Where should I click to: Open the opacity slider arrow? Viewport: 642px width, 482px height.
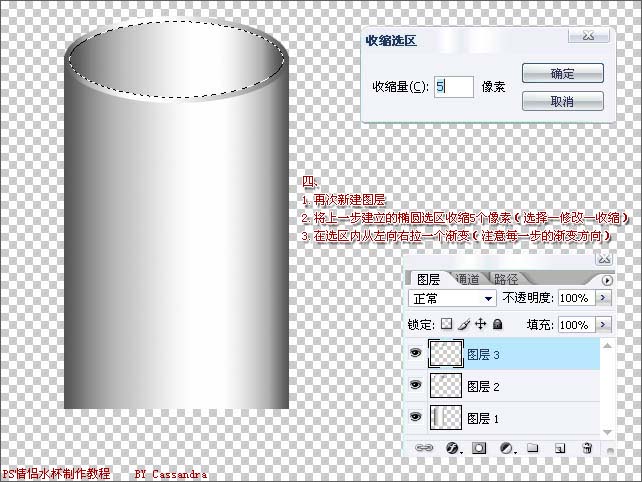pos(603,298)
